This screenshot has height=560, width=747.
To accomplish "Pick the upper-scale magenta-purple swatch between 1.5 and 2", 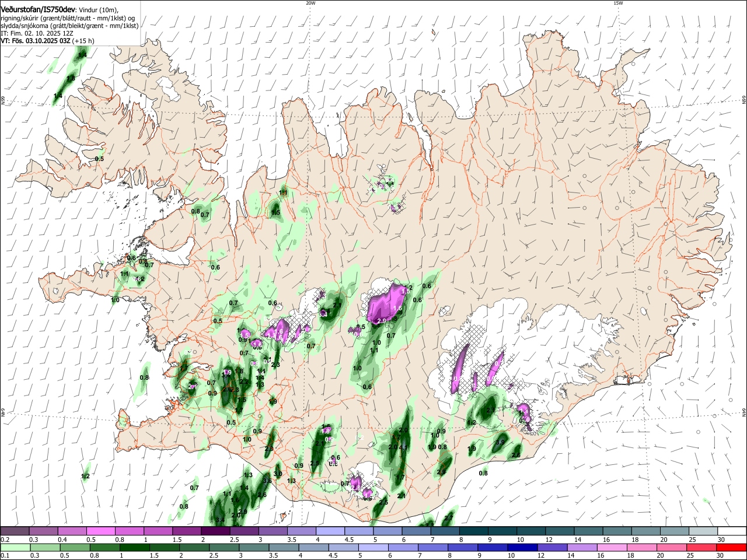I will [x=186, y=531].
